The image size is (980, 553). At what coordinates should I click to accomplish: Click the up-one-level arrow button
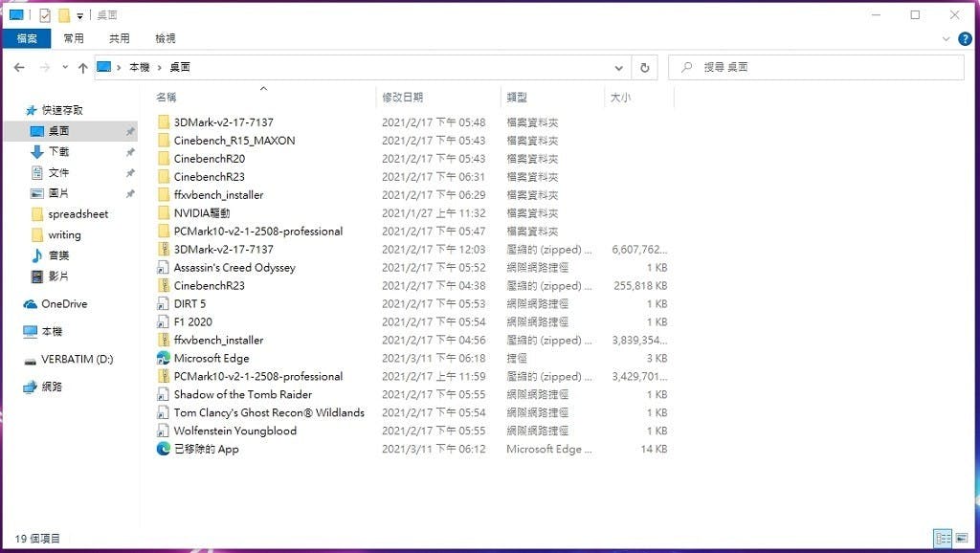82,68
